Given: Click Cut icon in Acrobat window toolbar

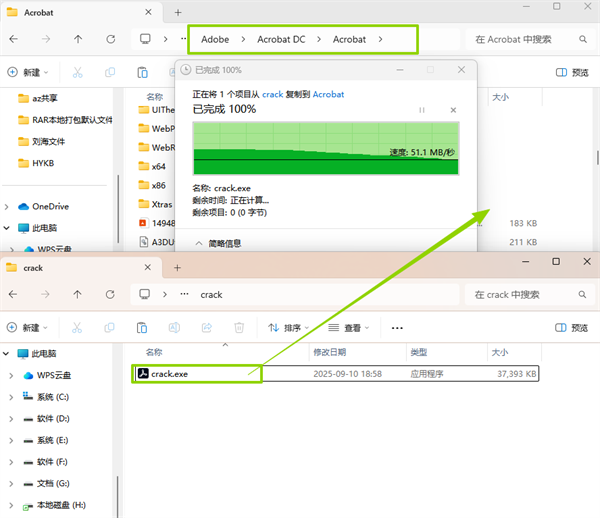Looking at the screenshot, I should click(x=78, y=72).
